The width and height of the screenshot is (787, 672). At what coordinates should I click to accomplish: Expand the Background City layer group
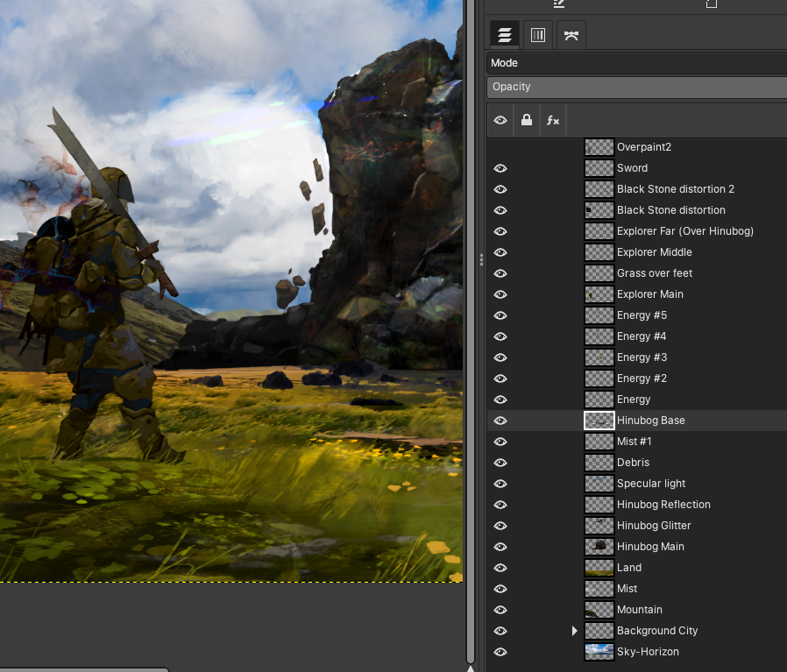click(x=575, y=631)
